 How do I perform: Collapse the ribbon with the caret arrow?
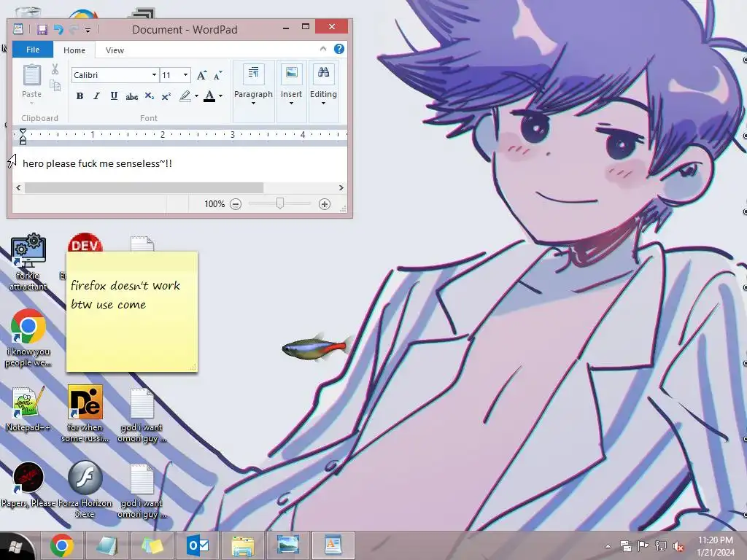(323, 49)
